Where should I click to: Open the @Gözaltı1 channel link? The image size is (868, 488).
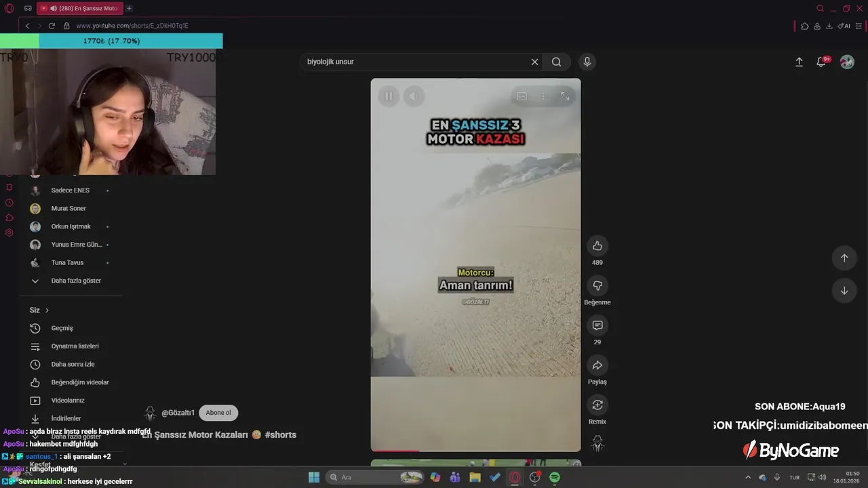click(x=178, y=413)
